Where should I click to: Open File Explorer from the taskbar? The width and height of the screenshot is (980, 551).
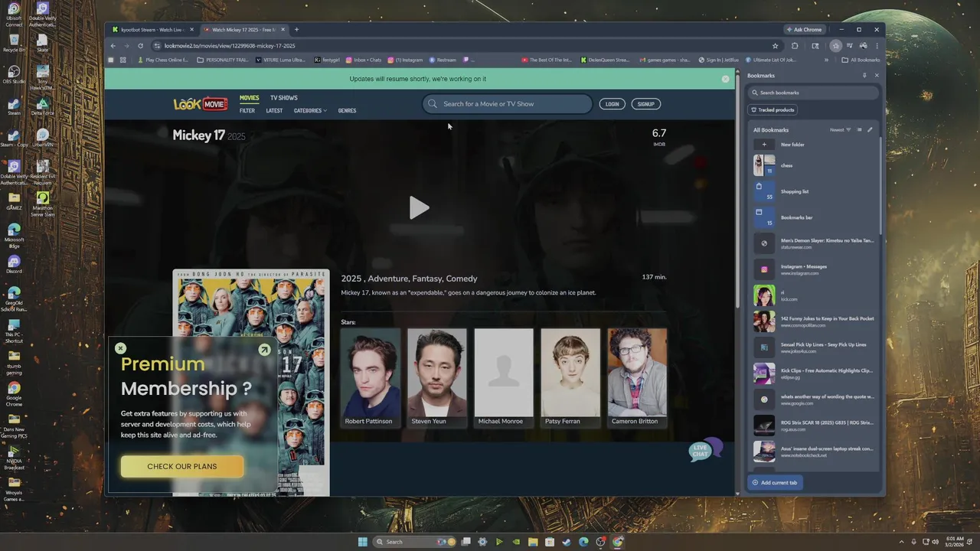[x=533, y=542]
